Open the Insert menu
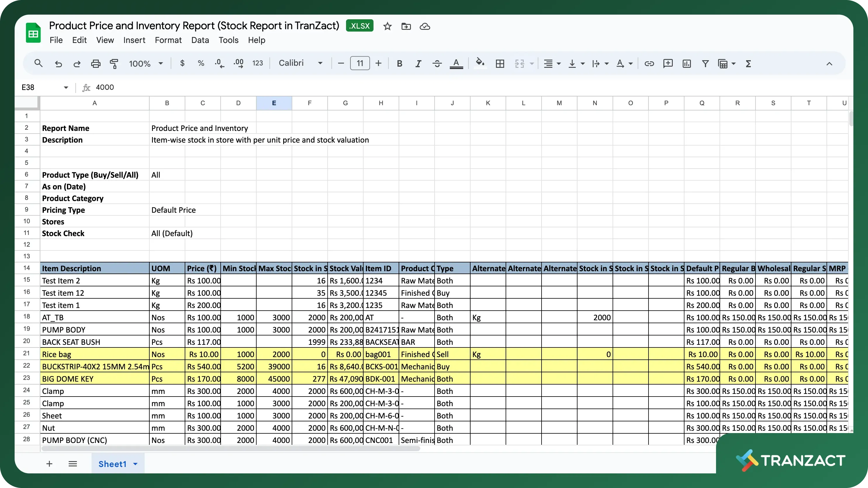Screen dimensions: 868x488 coord(134,40)
